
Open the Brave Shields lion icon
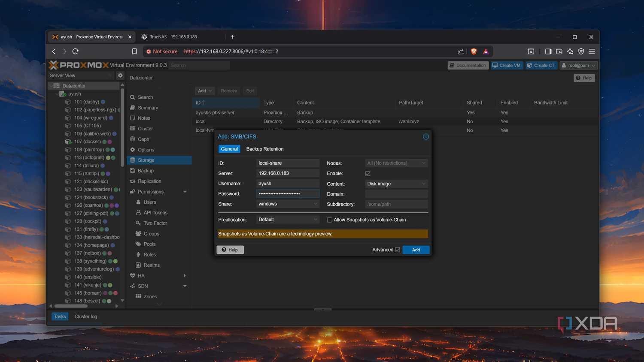[x=474, y=51]
